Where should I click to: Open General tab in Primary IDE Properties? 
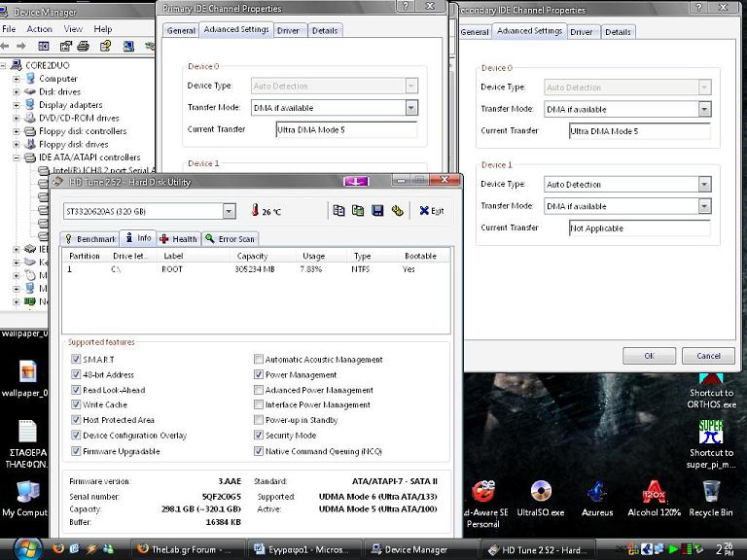181,30
